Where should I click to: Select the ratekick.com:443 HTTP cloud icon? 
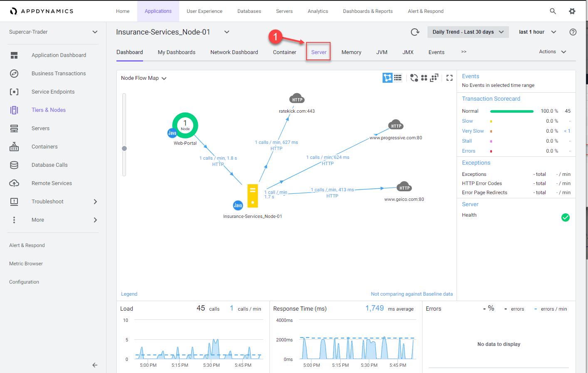pyautogui.click(x=297, y=99)
